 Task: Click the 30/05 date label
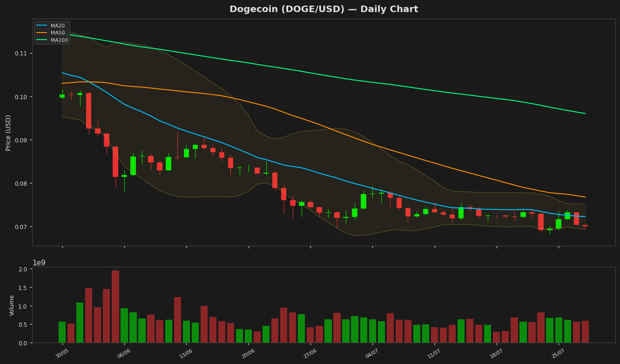tap(62, 354)
